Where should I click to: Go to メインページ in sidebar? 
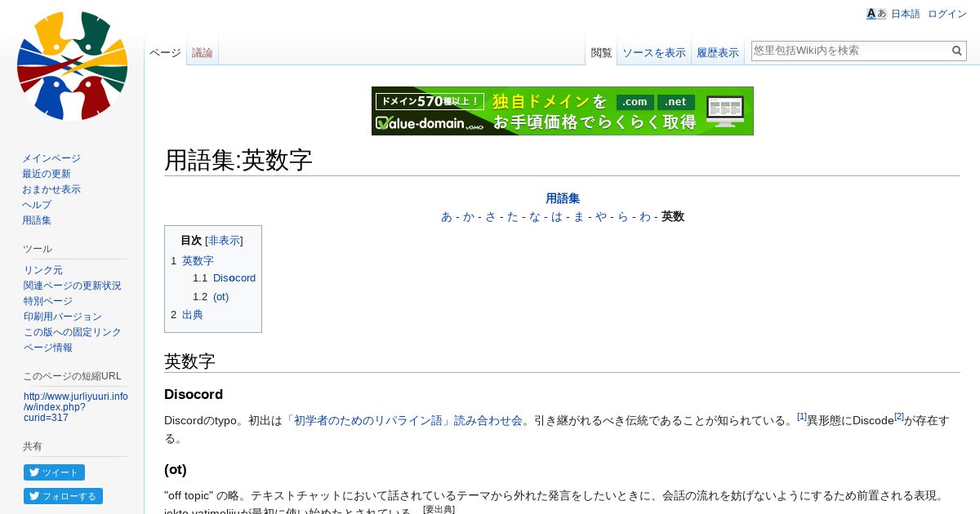coord(51,158)
